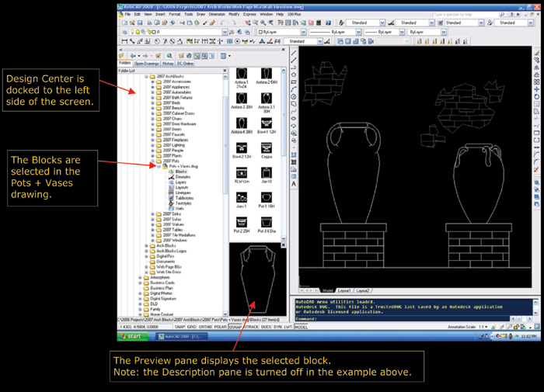Click the Blocks item under Pots + Vases.dwg
The image size is (544, 392).
coord(181,172)
